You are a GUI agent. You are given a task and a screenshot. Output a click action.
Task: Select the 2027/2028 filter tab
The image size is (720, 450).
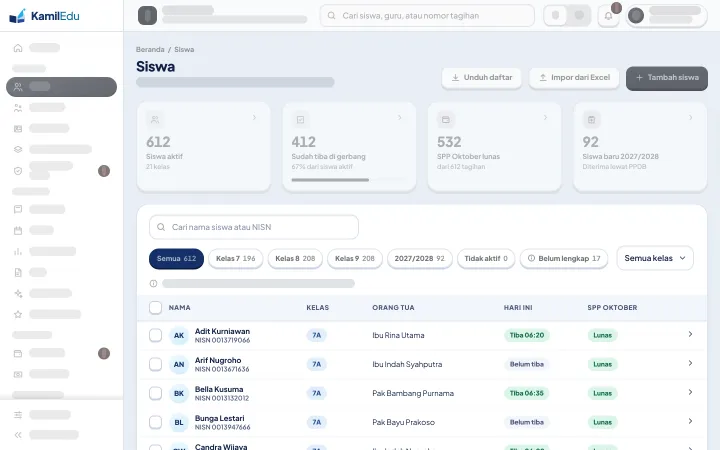(x=420, y=259)
